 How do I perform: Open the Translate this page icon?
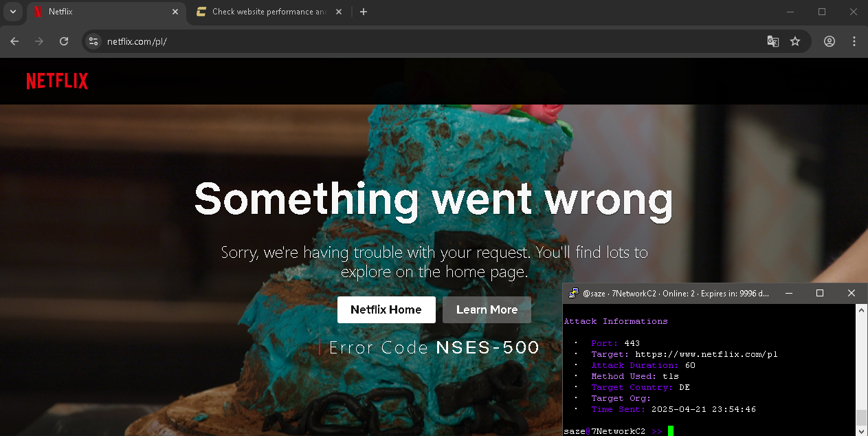773,41
